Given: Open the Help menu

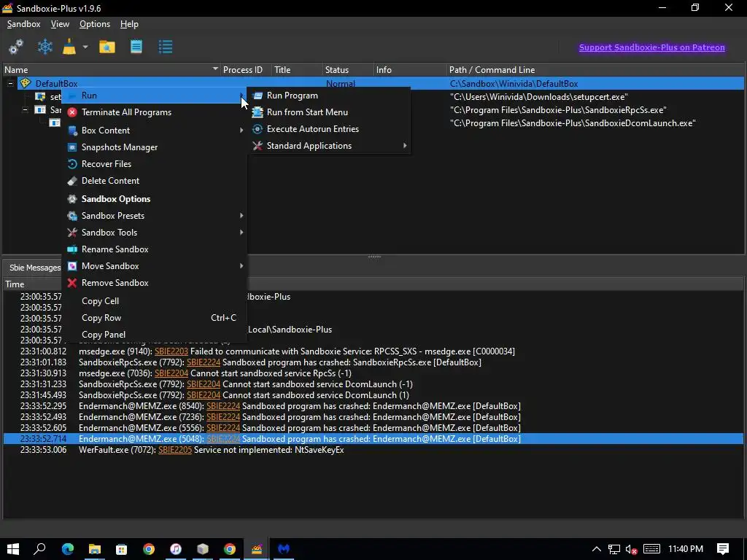Looking at the screenshot, I should [x=129, y=24].
